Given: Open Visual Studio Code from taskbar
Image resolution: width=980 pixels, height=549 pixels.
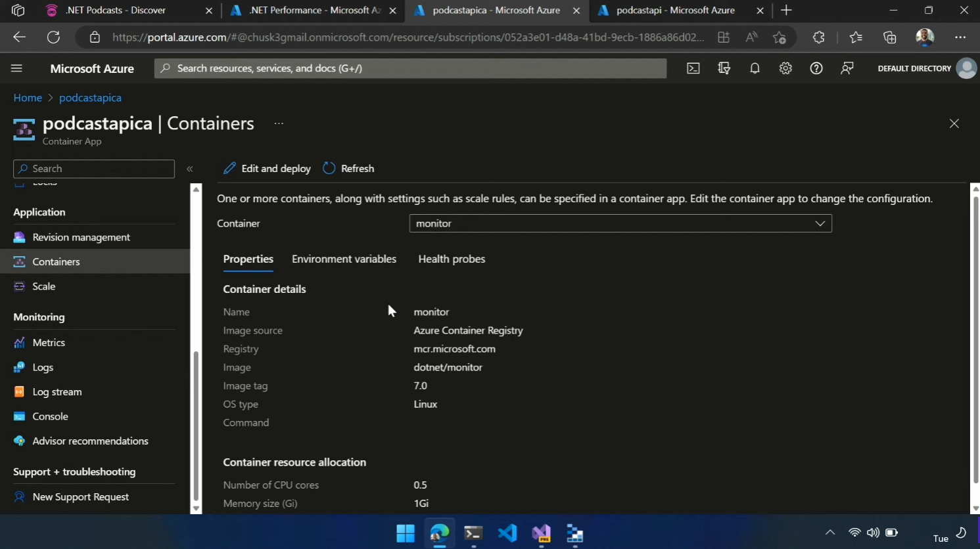Looking at the screenshot, I should (507, 533).
